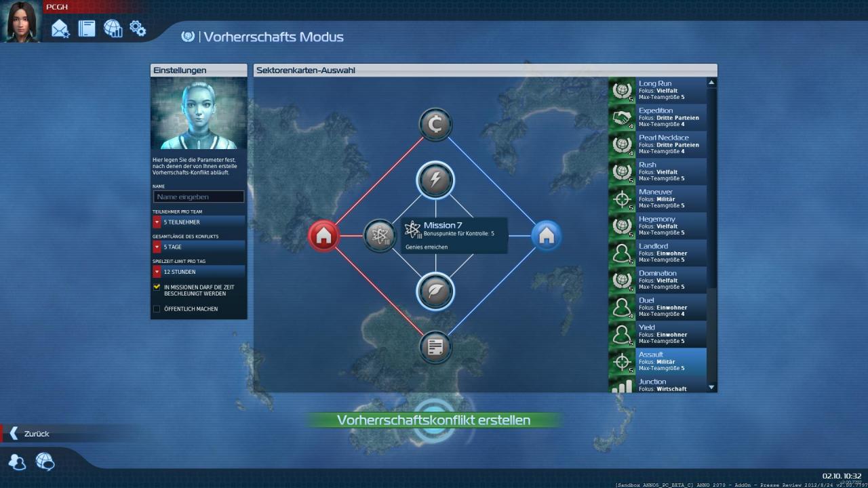This screenshot has height=488, width=868.
Task: Select the document mission node
Action: click(x=435, y=347)
